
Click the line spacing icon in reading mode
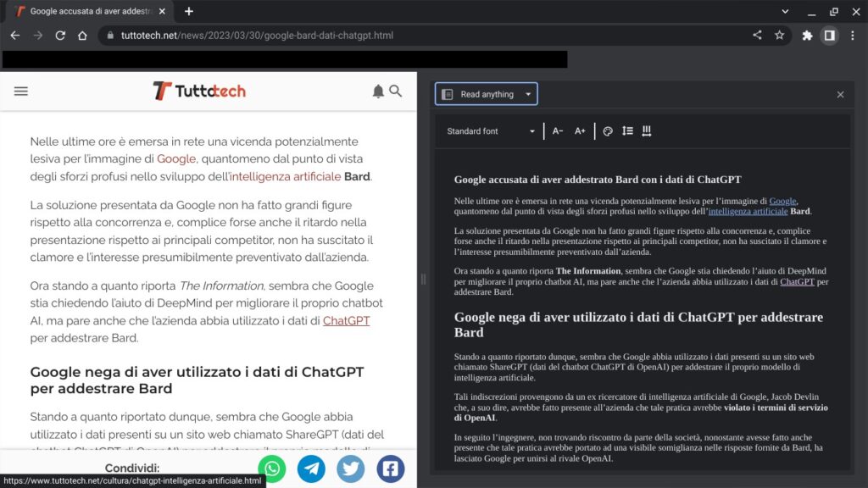(627, 130)
